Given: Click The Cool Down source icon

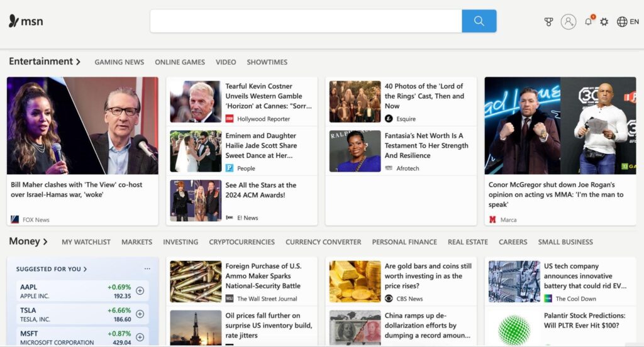Looking at the screenshot, I should coord(548,299).
